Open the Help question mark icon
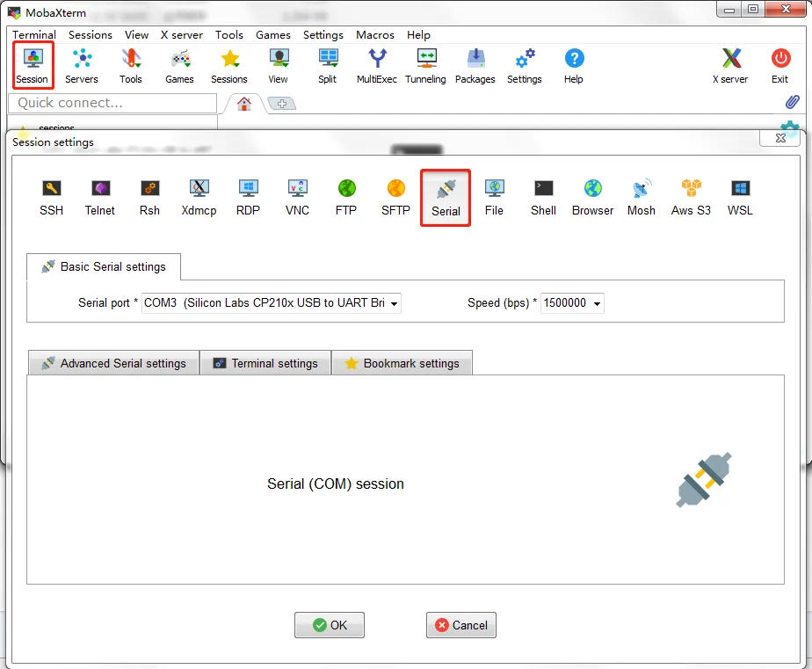The width and height of the screenshot is (812, 669). coord(574,66)
